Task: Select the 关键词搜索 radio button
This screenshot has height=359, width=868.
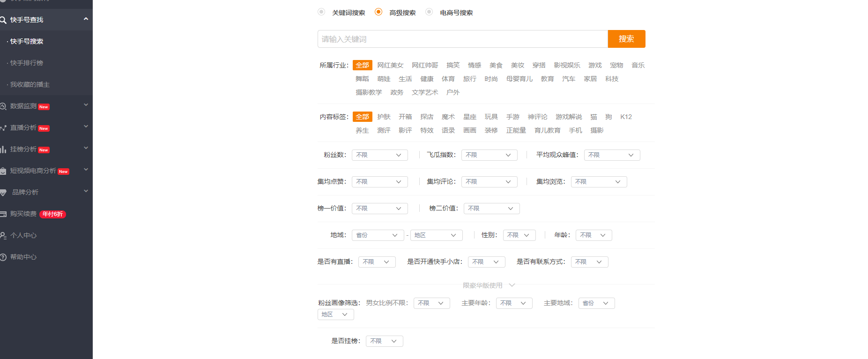Action: [x=321, y=12]
